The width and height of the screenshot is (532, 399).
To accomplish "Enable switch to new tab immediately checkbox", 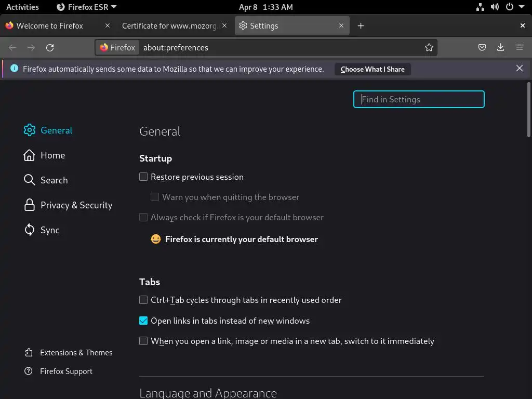I will pos(143,341).
